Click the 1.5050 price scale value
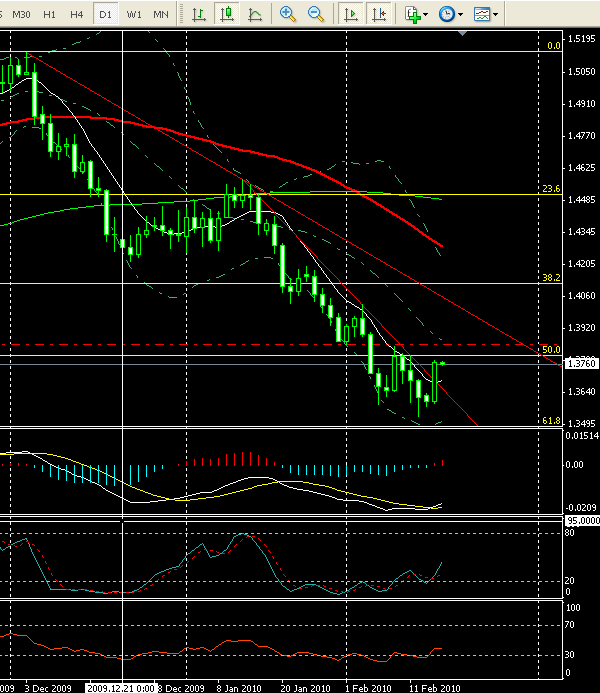Viewport: 600px width, 693px height. [x=581, y=72]
